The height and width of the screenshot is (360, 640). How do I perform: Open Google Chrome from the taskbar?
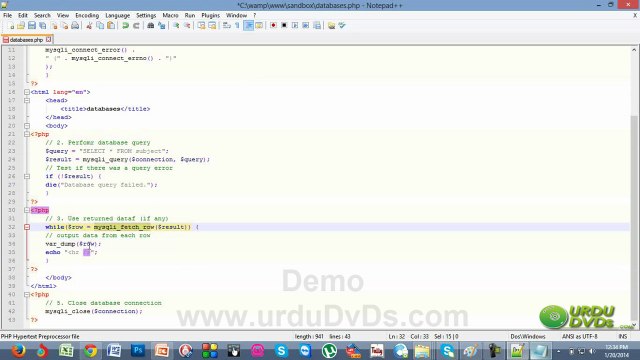tap(90, 351)
